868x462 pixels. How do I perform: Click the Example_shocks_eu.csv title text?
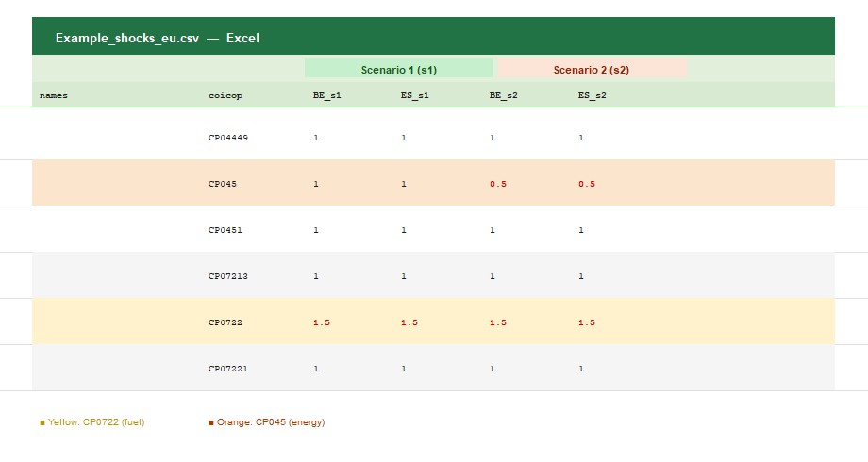tap(127, 39)
